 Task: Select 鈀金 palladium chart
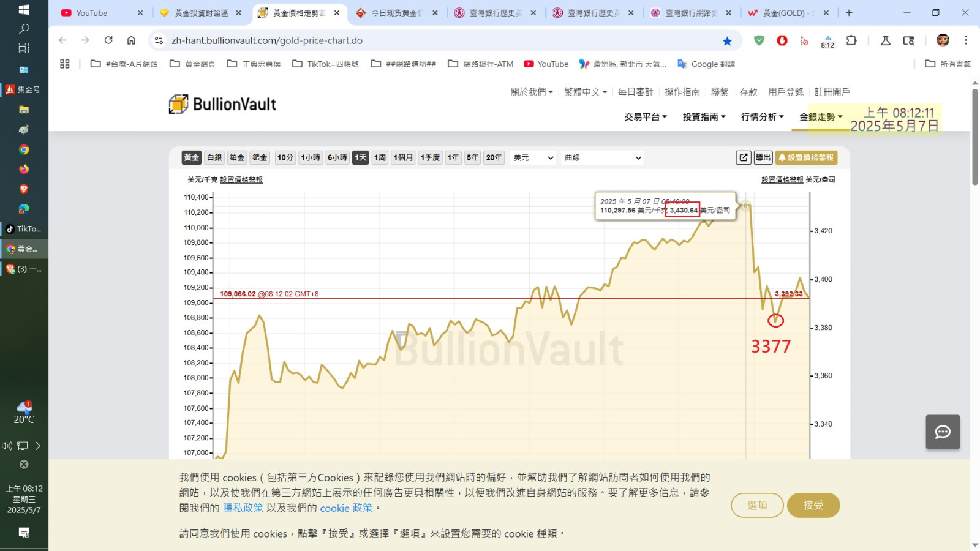click(260, 157)
